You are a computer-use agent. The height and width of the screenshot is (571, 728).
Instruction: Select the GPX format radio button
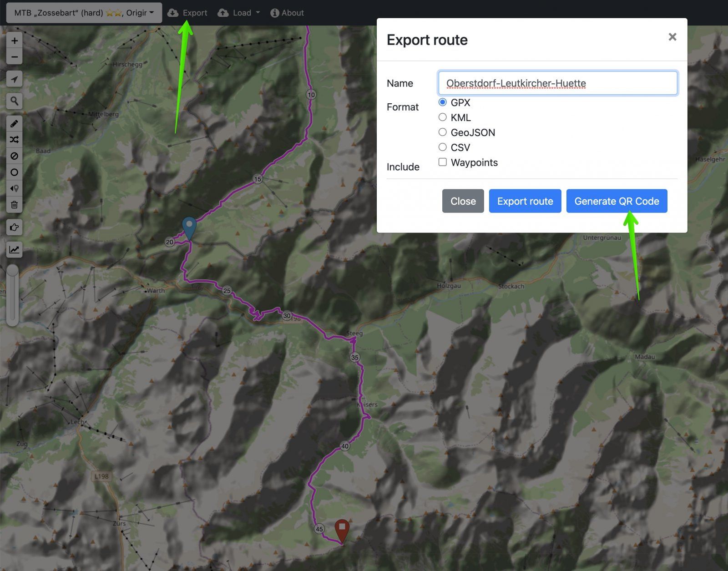[442, 102]
